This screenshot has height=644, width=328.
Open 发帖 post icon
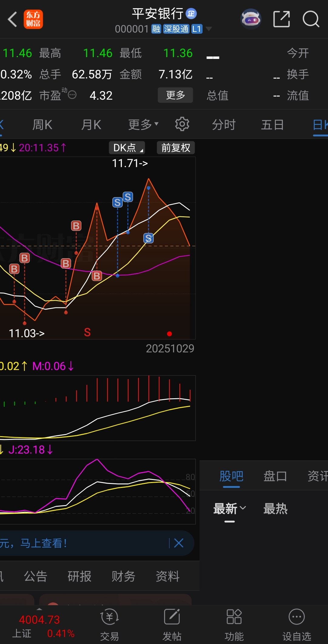click(x=172, y=625)
